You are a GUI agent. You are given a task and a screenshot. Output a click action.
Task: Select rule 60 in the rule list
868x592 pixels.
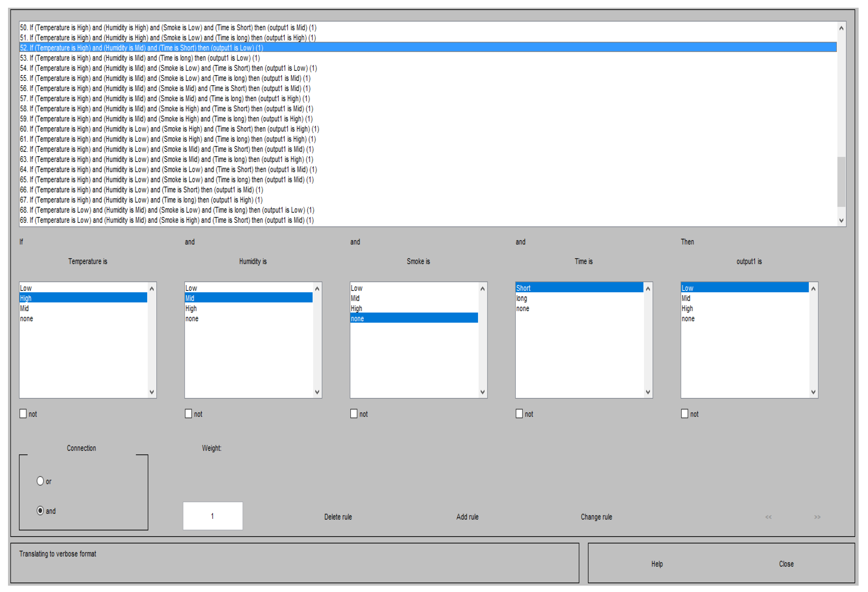169,129
